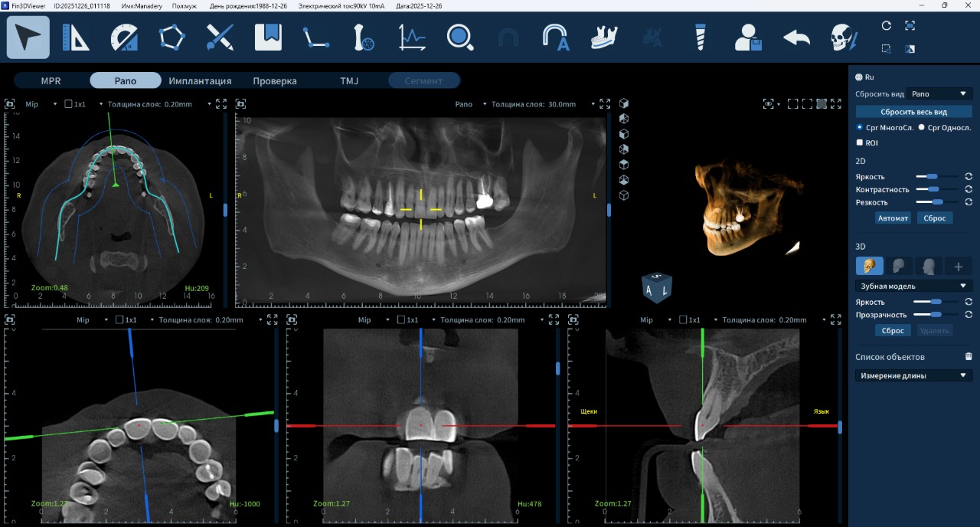
Task: Select the golden skull 3D preset
Action: [x=869, y=267]
